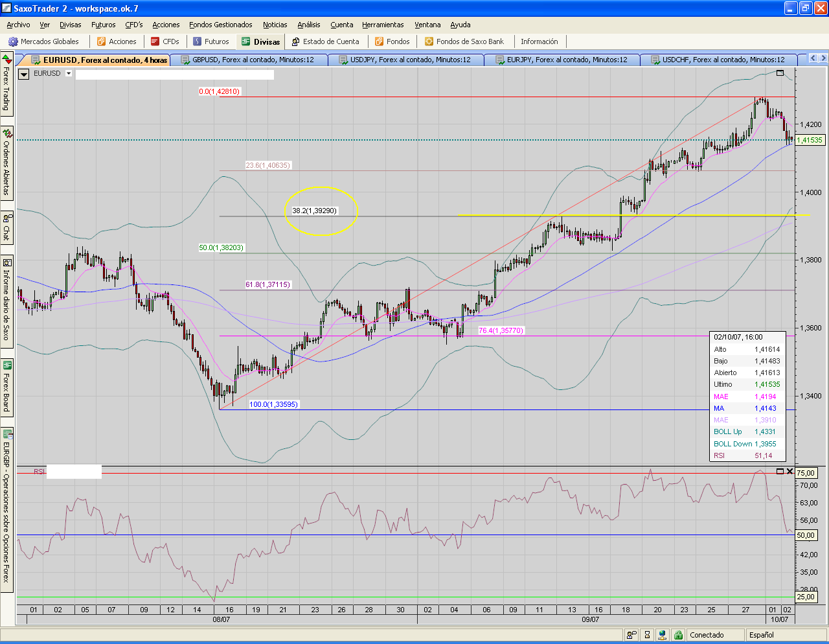Click the Estado de Cuenta icon
Viewport: 829px width, 644px height.
click(295, 41)
